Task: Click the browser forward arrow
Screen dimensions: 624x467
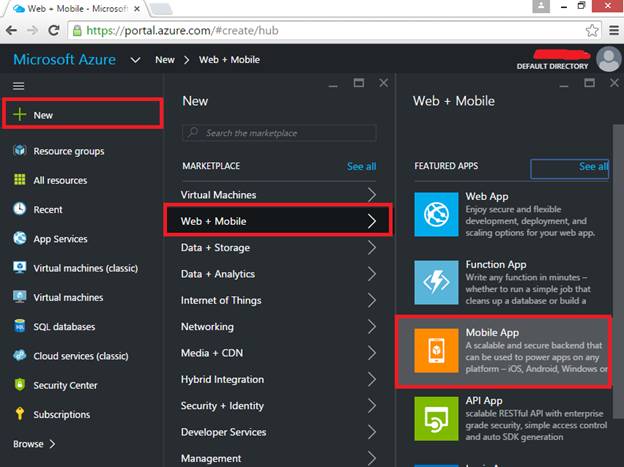Action: (x=33, y=30)
